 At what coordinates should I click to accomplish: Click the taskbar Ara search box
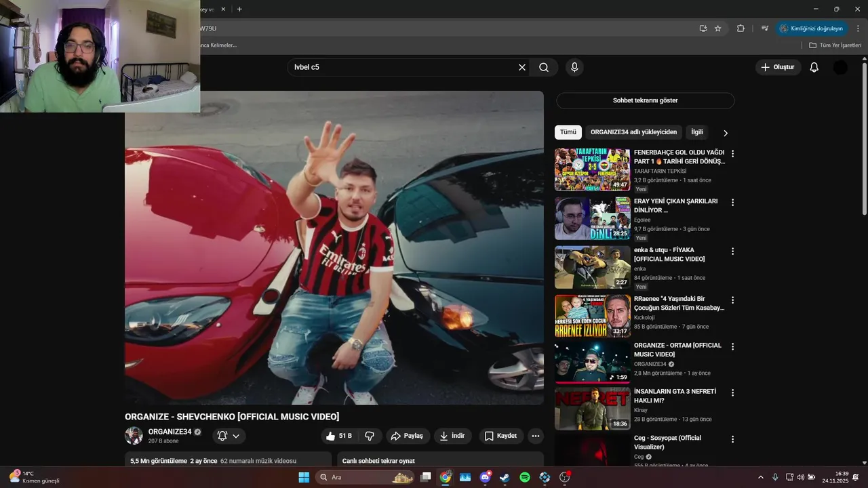[366, 477]
